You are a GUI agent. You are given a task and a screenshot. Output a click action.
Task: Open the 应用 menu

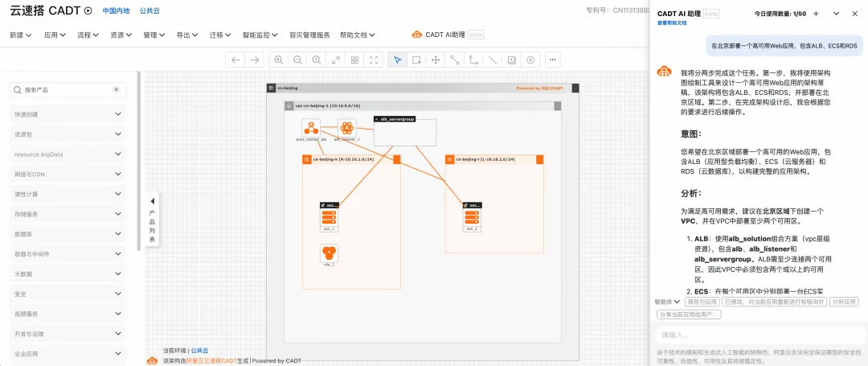tap(55, 35)
